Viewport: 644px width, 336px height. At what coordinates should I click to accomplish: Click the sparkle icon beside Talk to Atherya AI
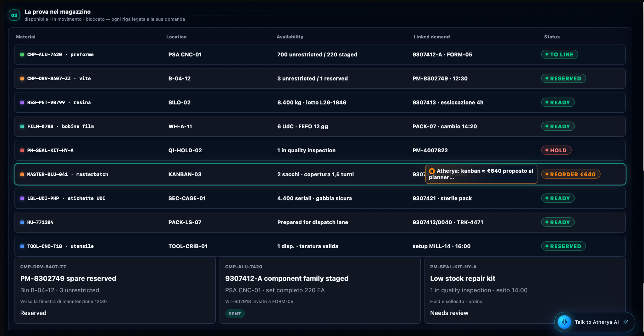pyautogui.click(x=626, y=322)
